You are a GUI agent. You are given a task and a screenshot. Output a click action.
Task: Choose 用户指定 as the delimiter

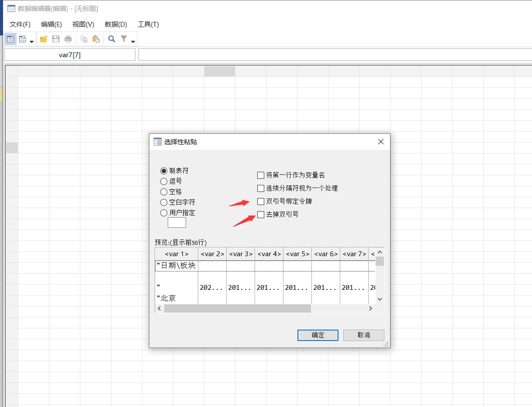[x=164, y=212]
